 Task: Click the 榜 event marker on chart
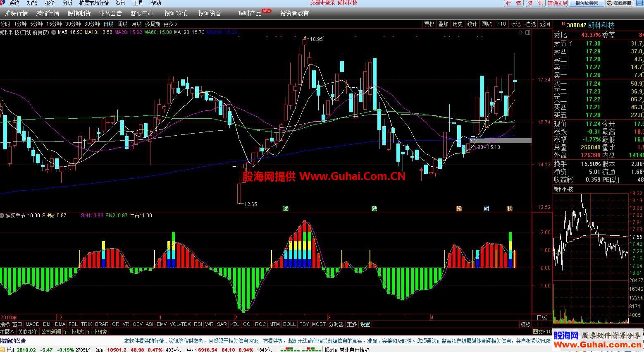point(510,208)
